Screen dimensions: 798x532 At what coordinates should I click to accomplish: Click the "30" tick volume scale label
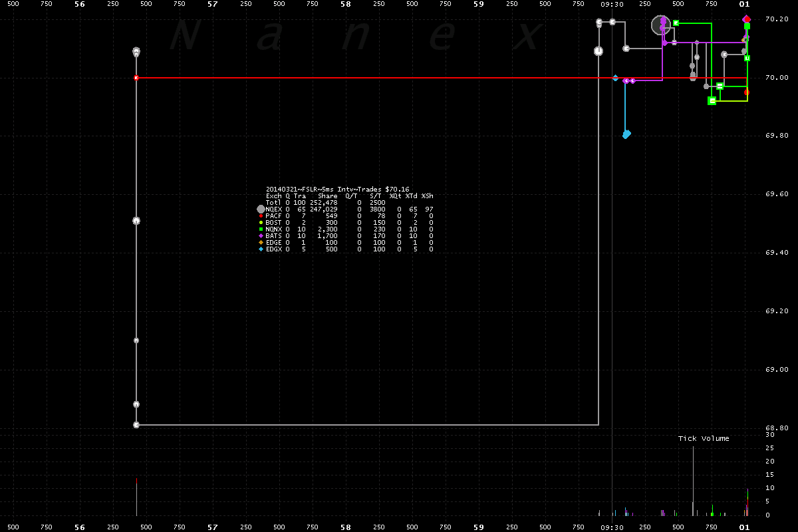pos(769,434)
